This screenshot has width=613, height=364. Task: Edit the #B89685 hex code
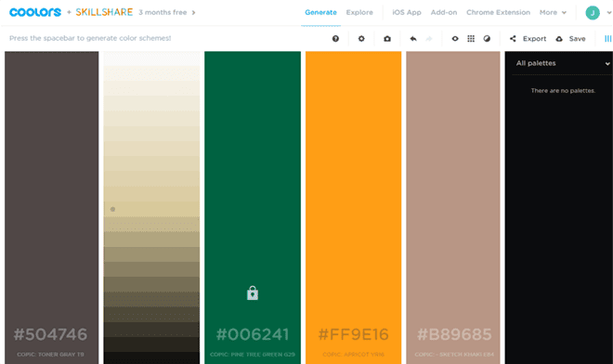[454, 334]
